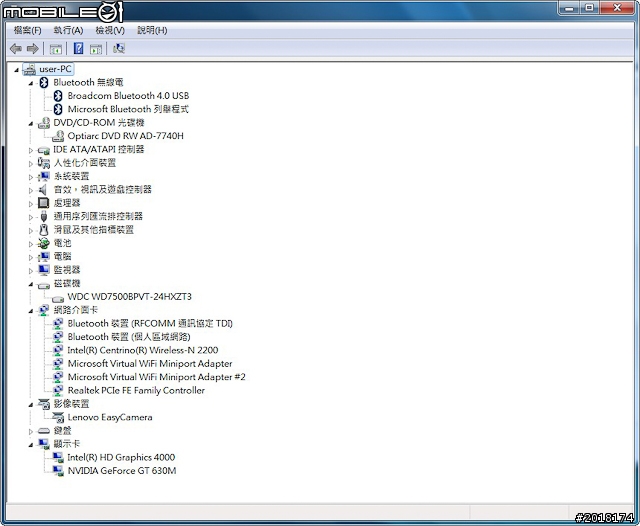
Task: Select the 電腦 category label
Action: tap(62, 257)
